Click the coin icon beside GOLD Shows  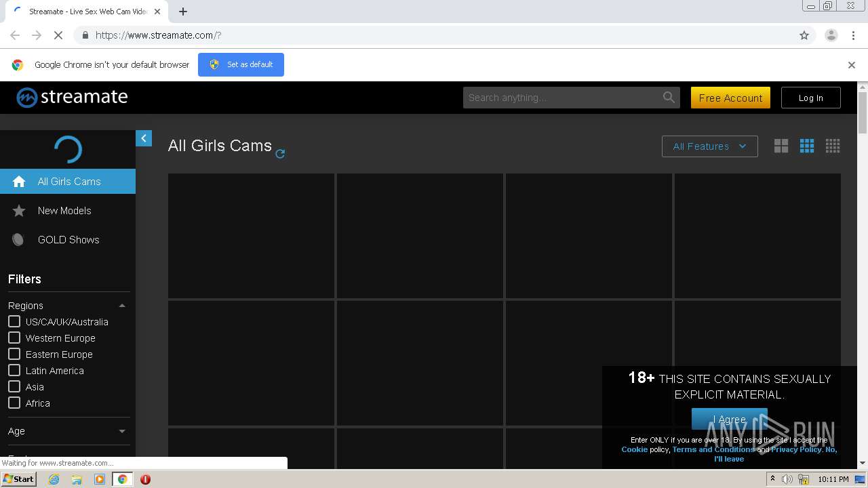coord(18,240)
